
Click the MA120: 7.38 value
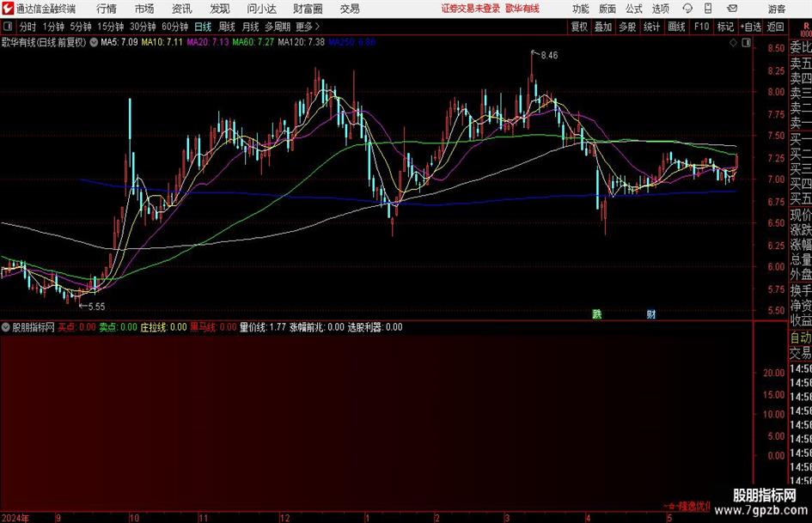302,42
